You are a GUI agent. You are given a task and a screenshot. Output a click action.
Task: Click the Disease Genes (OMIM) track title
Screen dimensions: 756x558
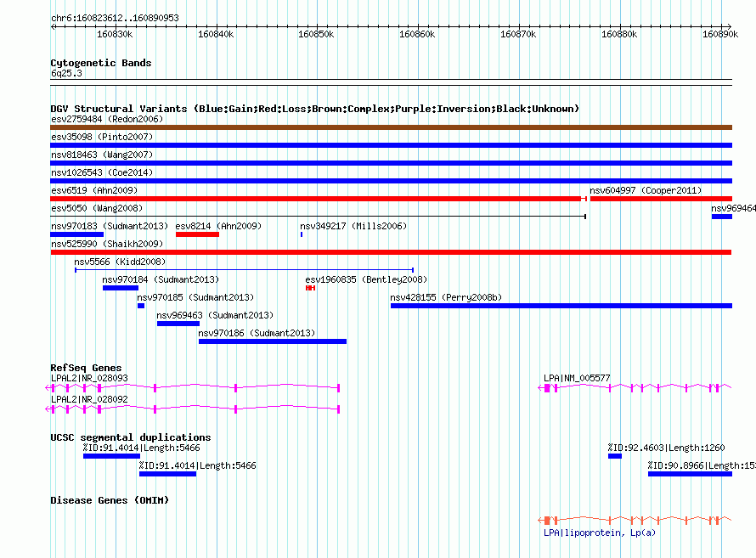[110, 500]
